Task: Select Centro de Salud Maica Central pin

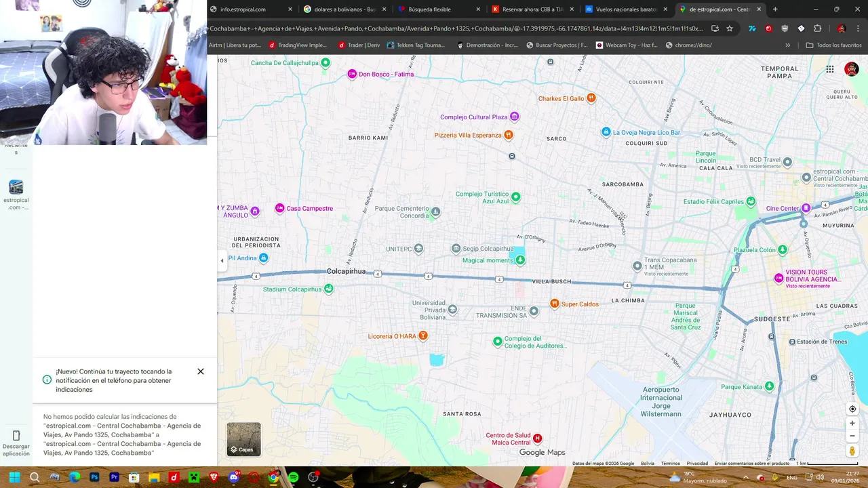Action: click(x=538, y=439)
